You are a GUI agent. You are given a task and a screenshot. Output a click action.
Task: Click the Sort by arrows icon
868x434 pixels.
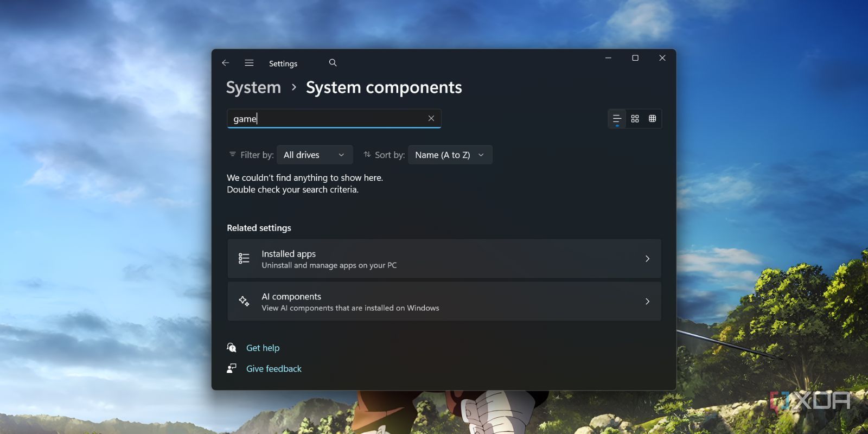pos(367,155)
